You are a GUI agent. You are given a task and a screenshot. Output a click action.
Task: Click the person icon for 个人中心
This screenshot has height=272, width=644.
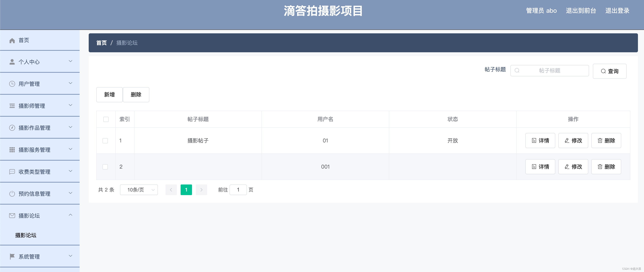(12, 62)
